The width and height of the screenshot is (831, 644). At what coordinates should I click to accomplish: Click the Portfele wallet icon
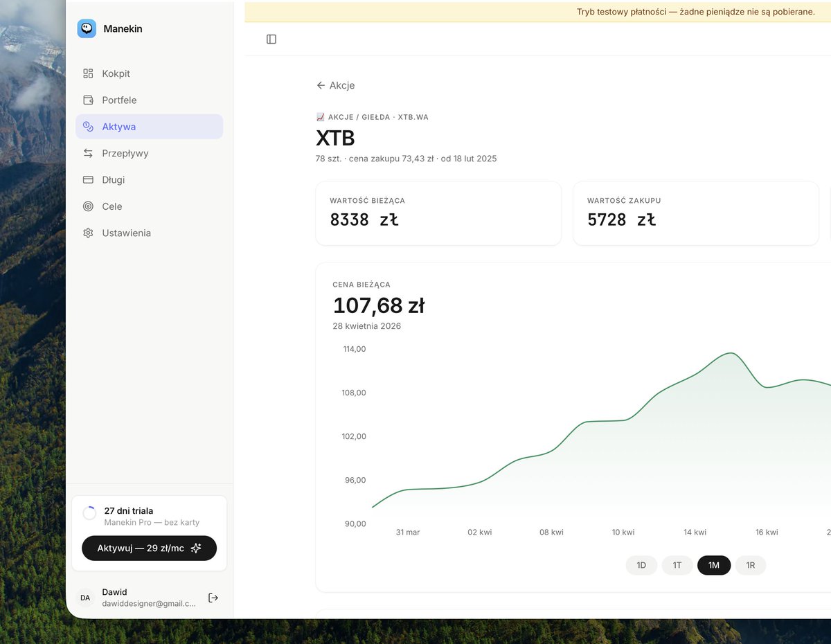coord(88,100)
